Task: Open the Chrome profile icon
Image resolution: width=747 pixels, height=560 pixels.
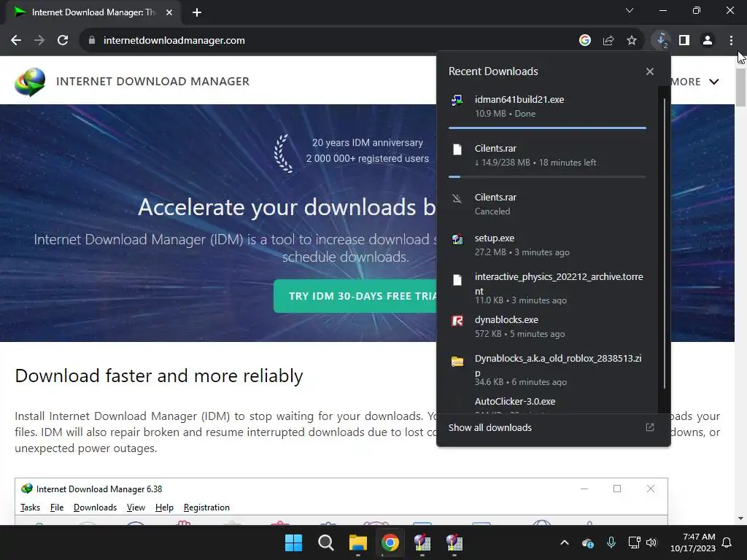Action: point(708,41)
